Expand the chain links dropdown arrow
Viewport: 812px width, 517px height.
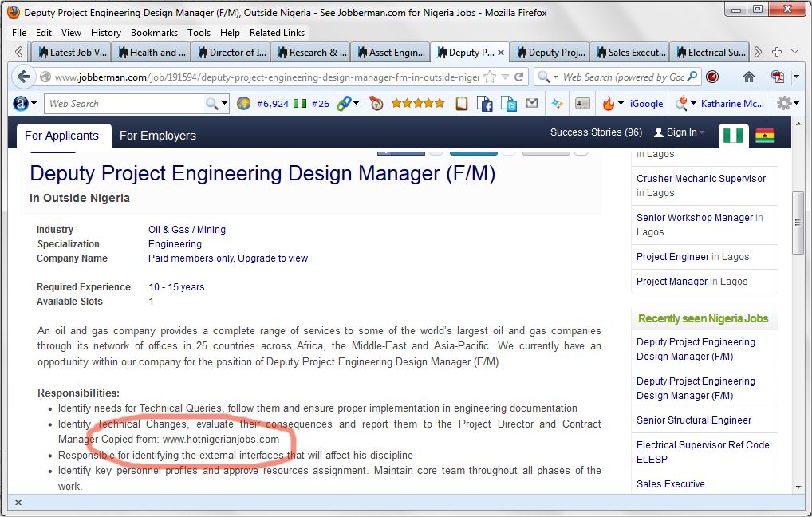point(357,103)
